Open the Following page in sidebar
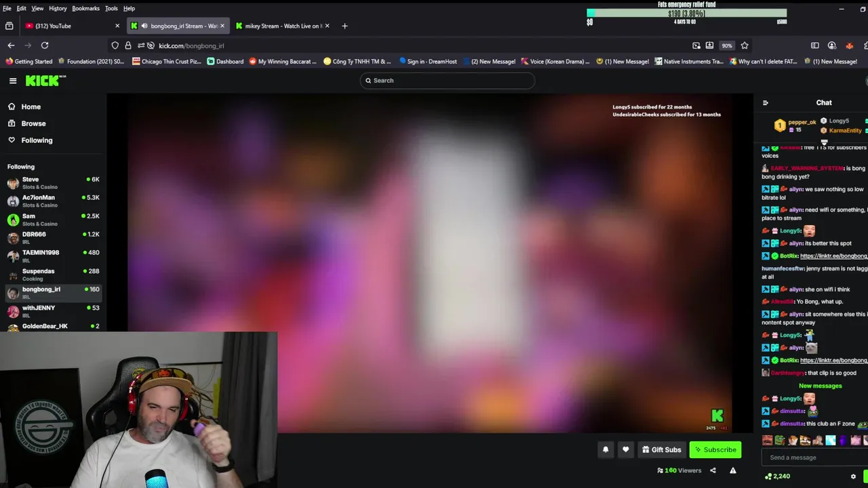Screen dimensions: 868x488 (37, 140)
